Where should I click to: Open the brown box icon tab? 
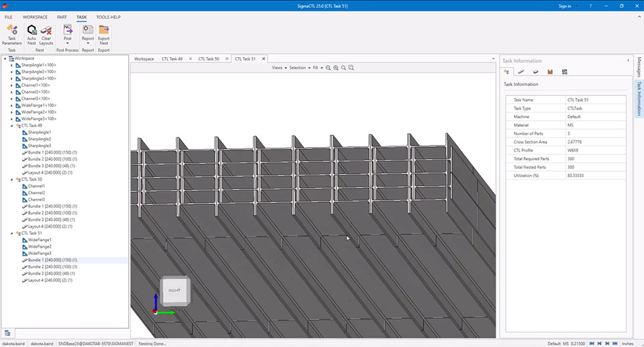pyautogui.click(x=550, y=72)
